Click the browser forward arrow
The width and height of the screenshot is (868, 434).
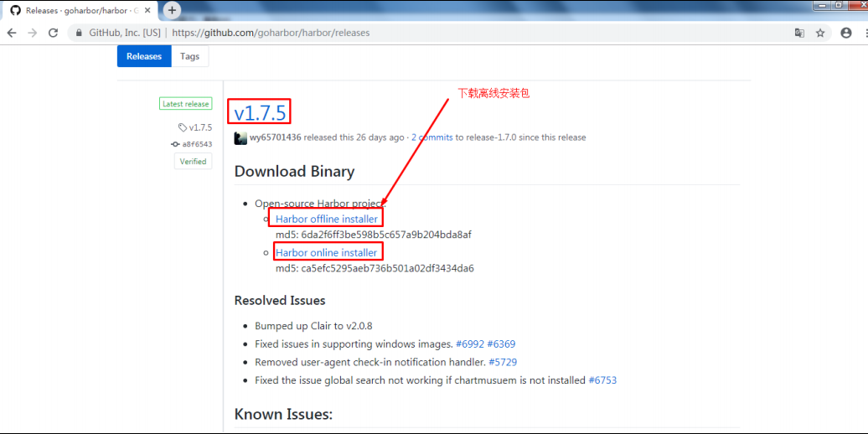32,33
